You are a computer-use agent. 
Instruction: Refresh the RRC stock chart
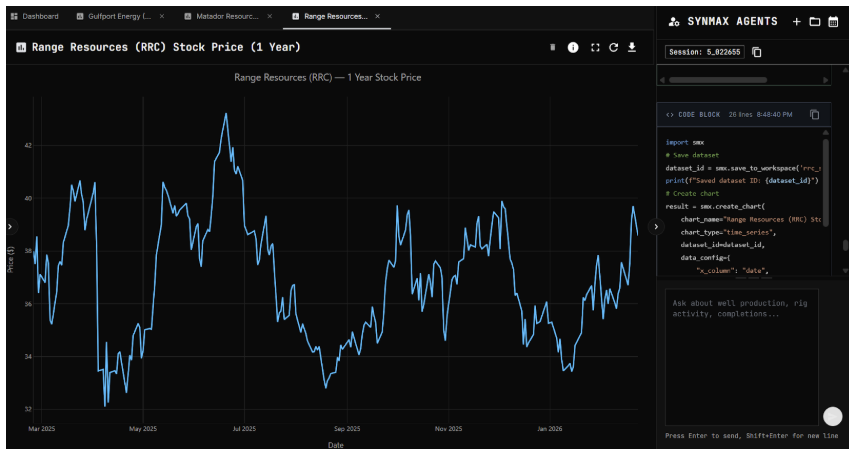(614, 47)
